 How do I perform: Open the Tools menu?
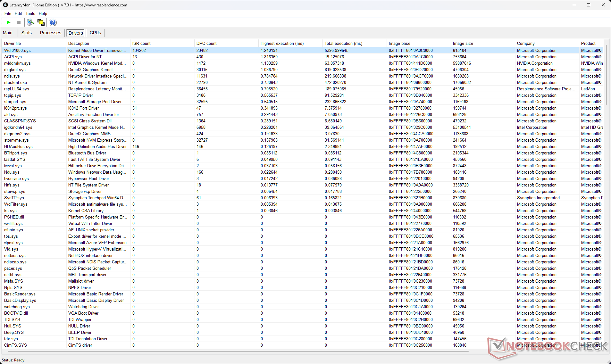[x=30, y=13]
